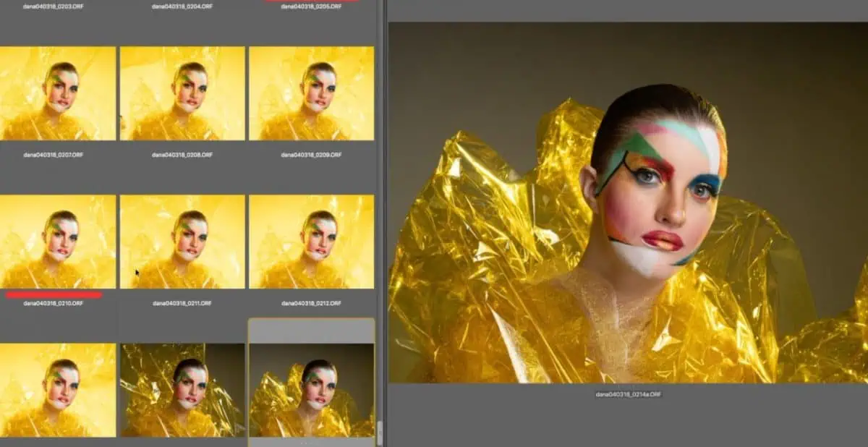The image size is (868, 447).
Task: Select the unselected dark-background thumbnail with raised foil
Action: coord(182,390)
